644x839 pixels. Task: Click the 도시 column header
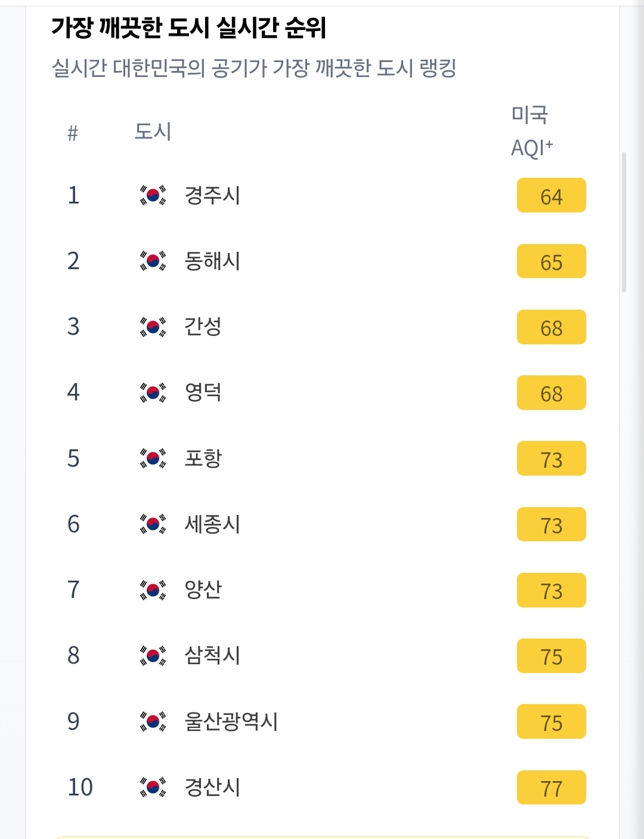(x=153, y=131)
